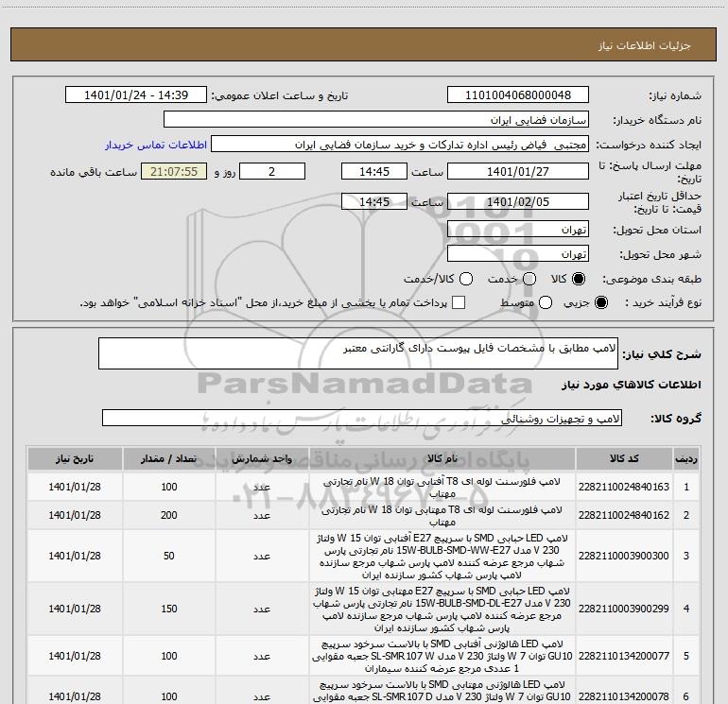Viewport: 728px width, 704px height.
Task: Click the buyer name field سازمان فضایی ایران
Action: 376,120
